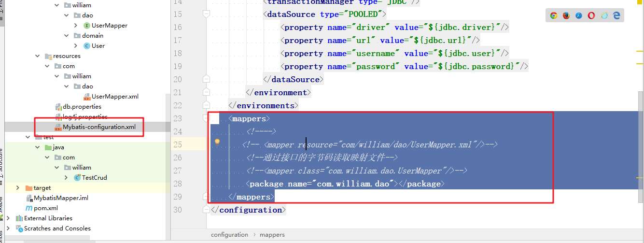Click the project panel vertical scrollbar
The image size is (644, 243).
168,164
